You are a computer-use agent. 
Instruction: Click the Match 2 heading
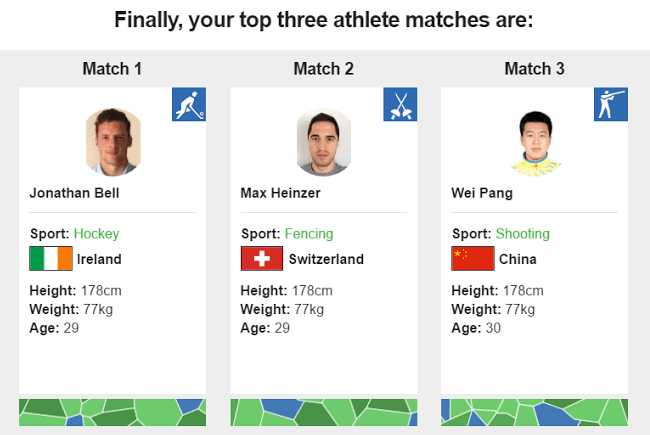(323, 69)
